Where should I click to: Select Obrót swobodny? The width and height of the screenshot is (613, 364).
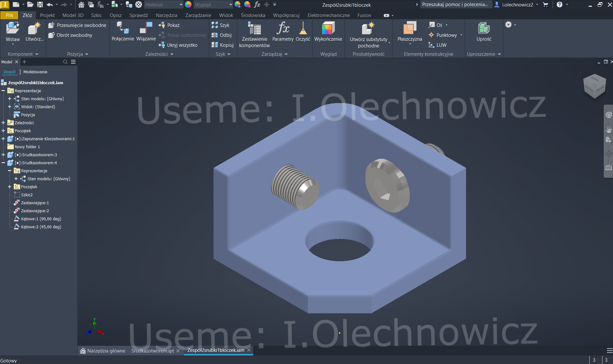point(70,35)
